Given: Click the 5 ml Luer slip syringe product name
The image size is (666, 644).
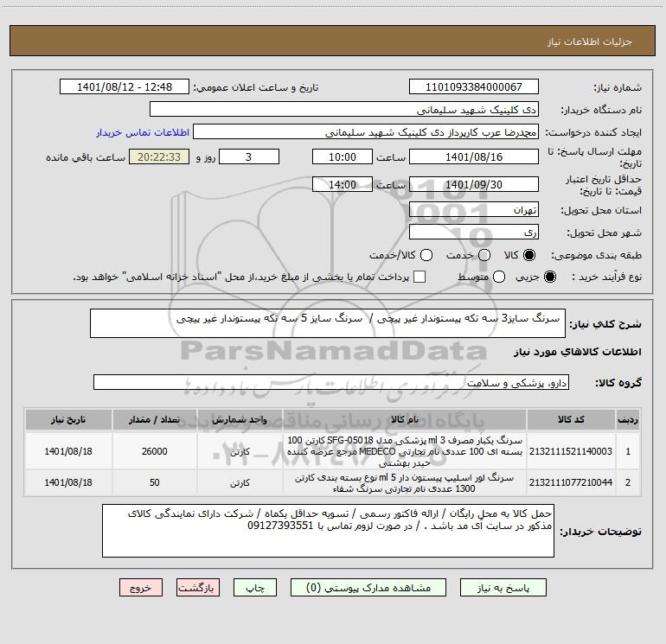Looking at the screenshot, I should click(x=405, y=482).
